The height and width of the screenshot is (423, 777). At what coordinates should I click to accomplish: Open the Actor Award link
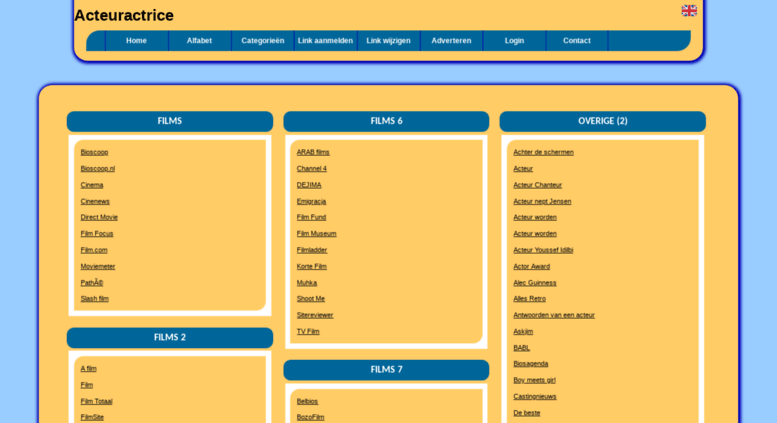(531, 266)
